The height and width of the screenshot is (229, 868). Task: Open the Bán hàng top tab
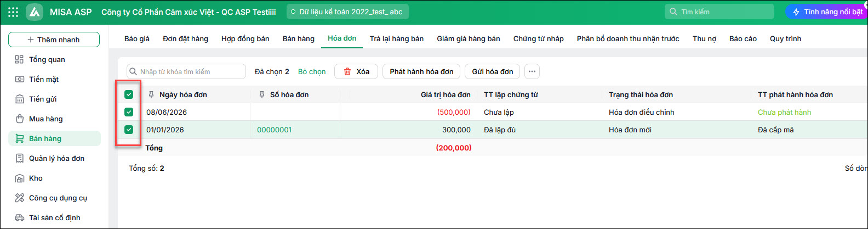299,38
